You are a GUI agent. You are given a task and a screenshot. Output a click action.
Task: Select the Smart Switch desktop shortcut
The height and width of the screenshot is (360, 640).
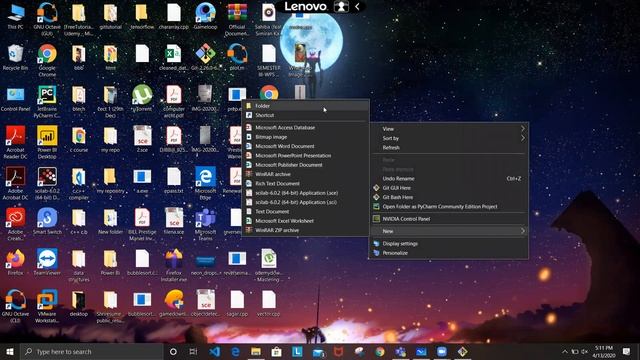(x=47, y=222)
